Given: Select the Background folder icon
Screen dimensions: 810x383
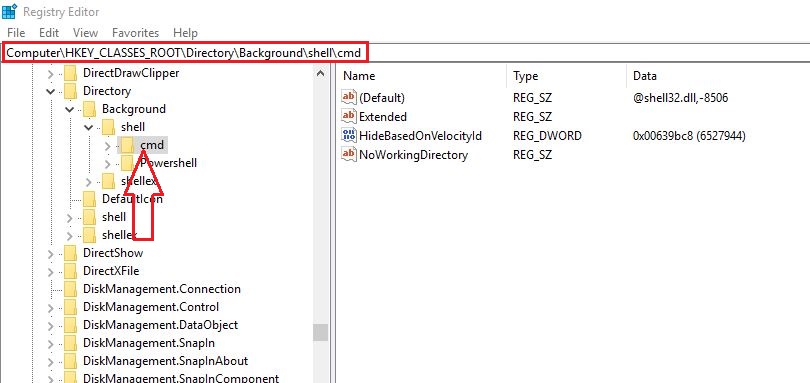Looking at the screenshot, I should point(89,109).
